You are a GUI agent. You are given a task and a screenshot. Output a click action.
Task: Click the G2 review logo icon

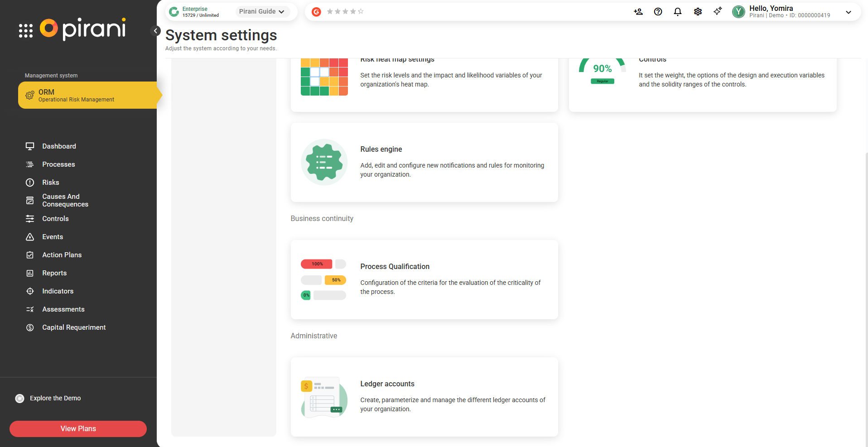tap(316, 12)
